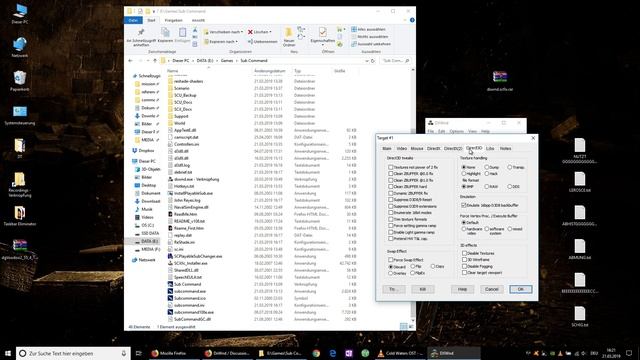Open 'Kopieren nach' dropdown in ribbon
This screenshot has width=640, height=360.
click(220, 42)
